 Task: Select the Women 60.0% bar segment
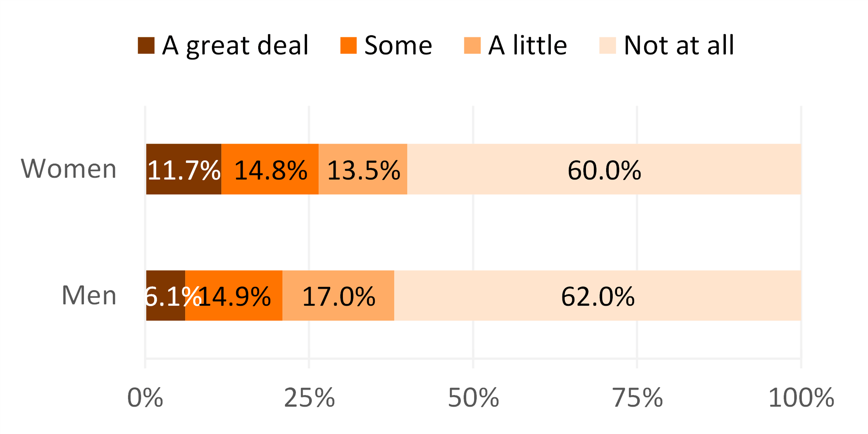pos(604,169)
